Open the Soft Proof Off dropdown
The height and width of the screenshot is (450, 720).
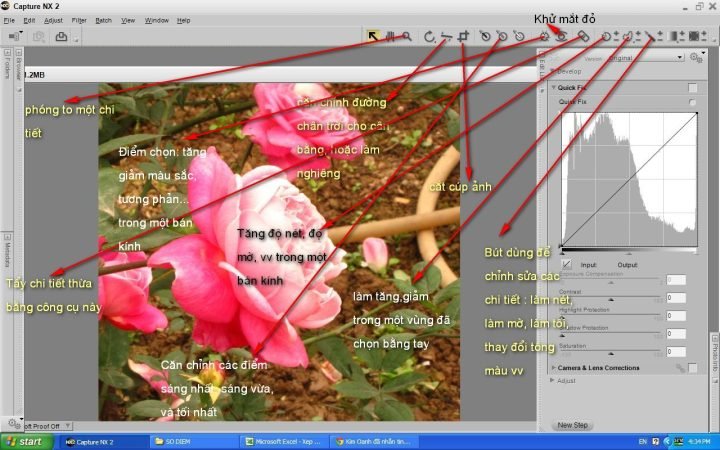click(x=47, y=426)
